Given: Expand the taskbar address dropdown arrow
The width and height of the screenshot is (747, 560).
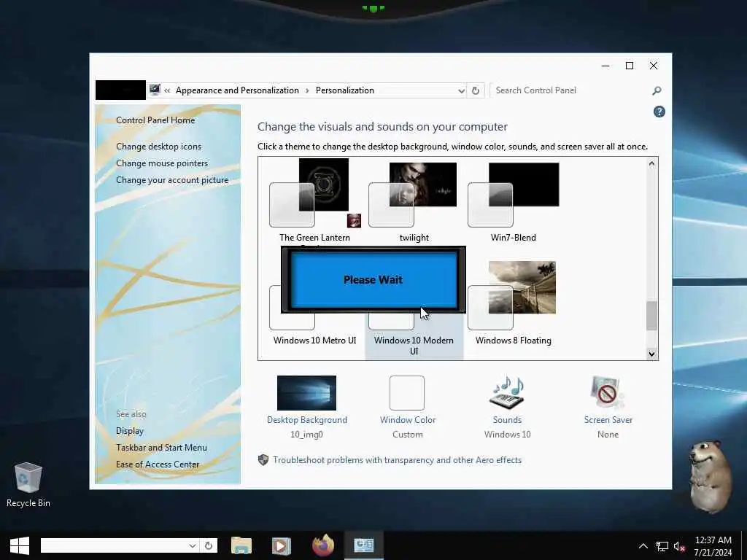Looking at the screenshot, I should tap(193, 545).
